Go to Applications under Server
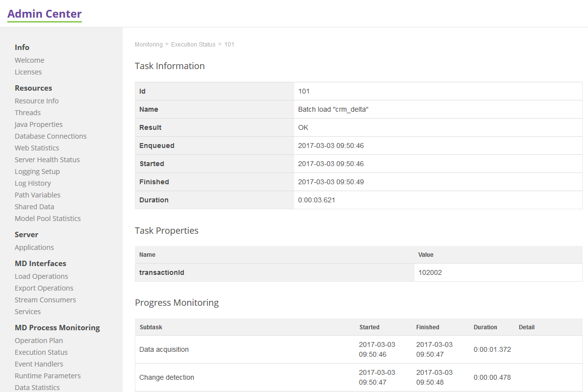This screenshot has width=588, height=392. [x=34, y=247]
